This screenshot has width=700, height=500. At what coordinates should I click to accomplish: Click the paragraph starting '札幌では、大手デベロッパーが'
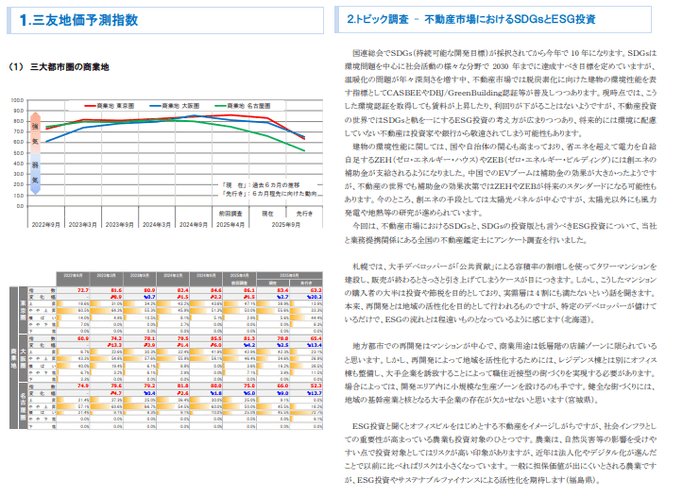point(500,293)
